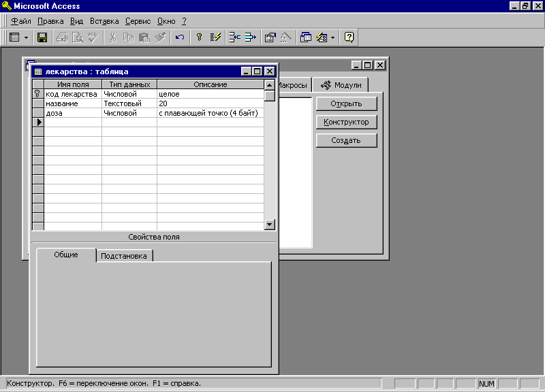Image resolution: width=545 pixels, height=392 pixels.
Task: Click the Числовой type of 'доза'
Action: click(x=129, y=113)
